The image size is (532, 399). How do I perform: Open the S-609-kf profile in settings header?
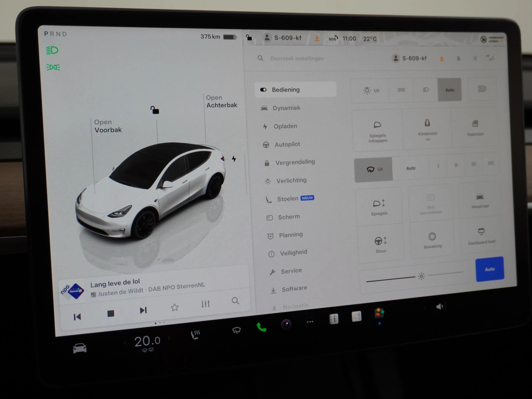point(409,58)
